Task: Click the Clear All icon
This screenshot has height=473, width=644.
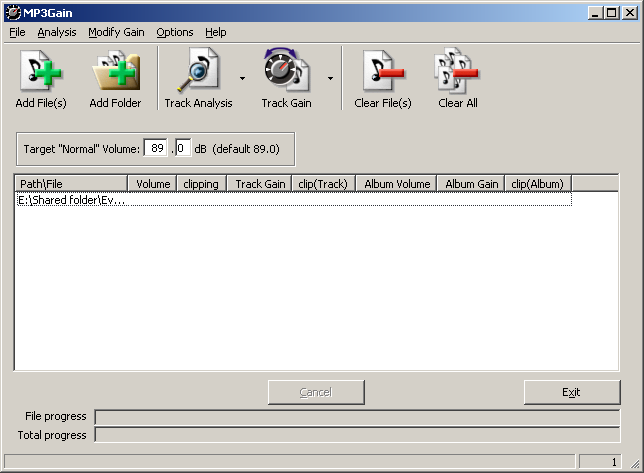Action: (457, 70)
